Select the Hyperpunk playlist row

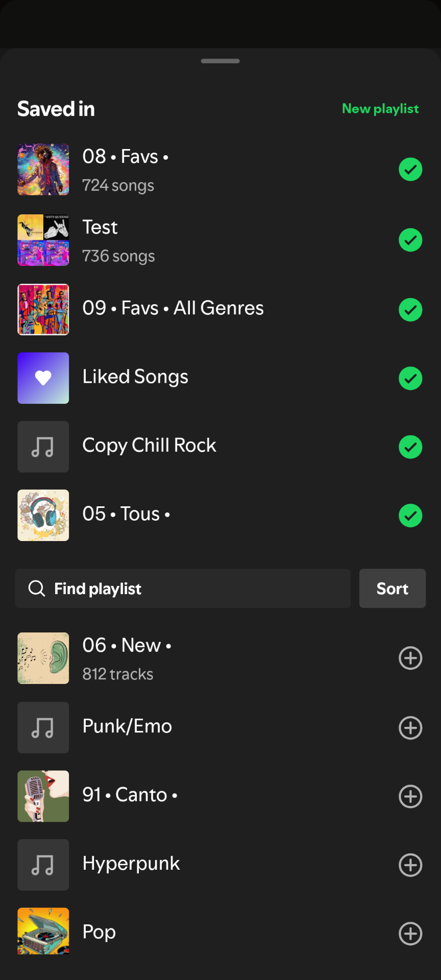pyautogui.click(x=204, y=865)
